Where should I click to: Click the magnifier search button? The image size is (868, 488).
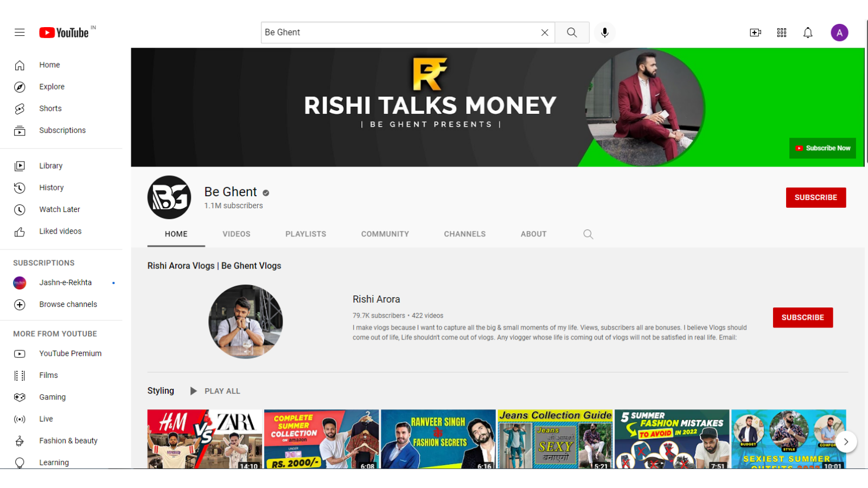pyautogui.click(x=572, y=33)
